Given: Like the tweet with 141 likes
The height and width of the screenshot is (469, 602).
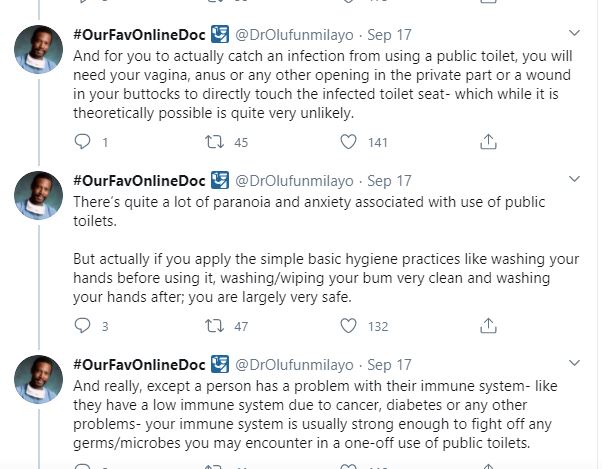Looking at the screenshot, I should [348, 143].
